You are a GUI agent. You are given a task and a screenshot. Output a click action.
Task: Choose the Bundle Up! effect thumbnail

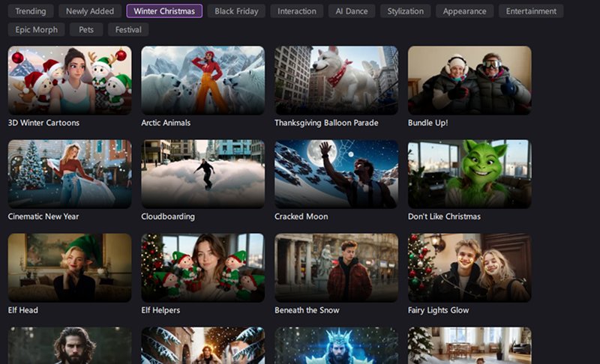pyautogui.click(x=469, y=80)
